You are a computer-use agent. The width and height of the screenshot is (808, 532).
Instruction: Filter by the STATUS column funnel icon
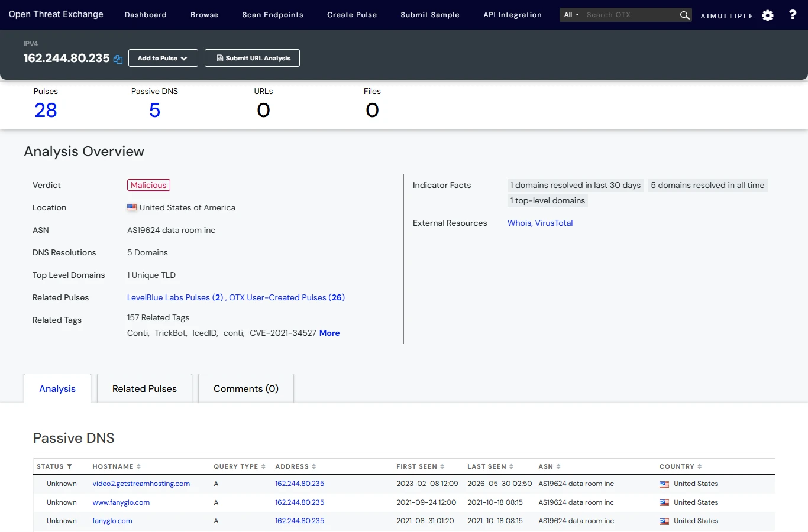[69, 466]
